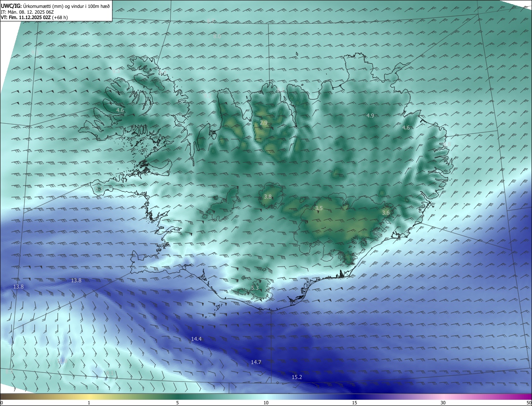Screen dimensions: 532x406
Task: Click the 3.6 value label on the map
Action: coord(386,213)
